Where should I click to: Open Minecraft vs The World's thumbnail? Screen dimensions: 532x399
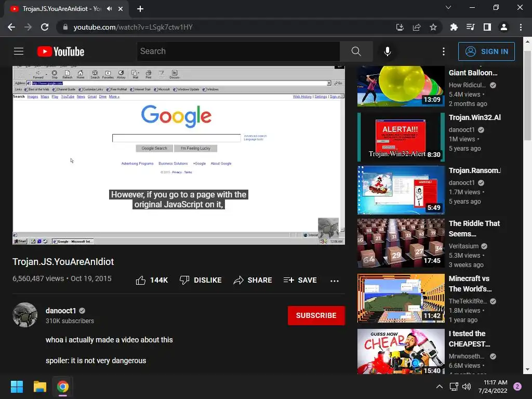pyautogui.click(x=401, y=298)
